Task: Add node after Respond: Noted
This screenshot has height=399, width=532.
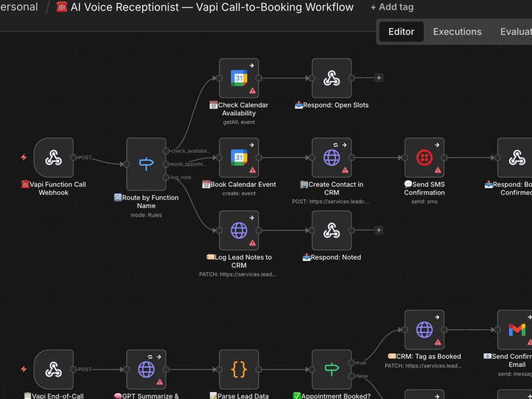Action: coord(379,230)
